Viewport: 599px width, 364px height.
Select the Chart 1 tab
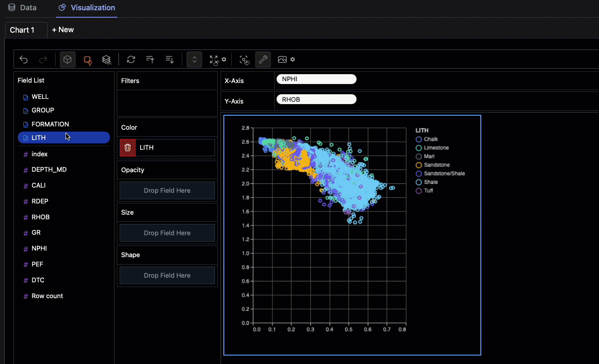22,30
